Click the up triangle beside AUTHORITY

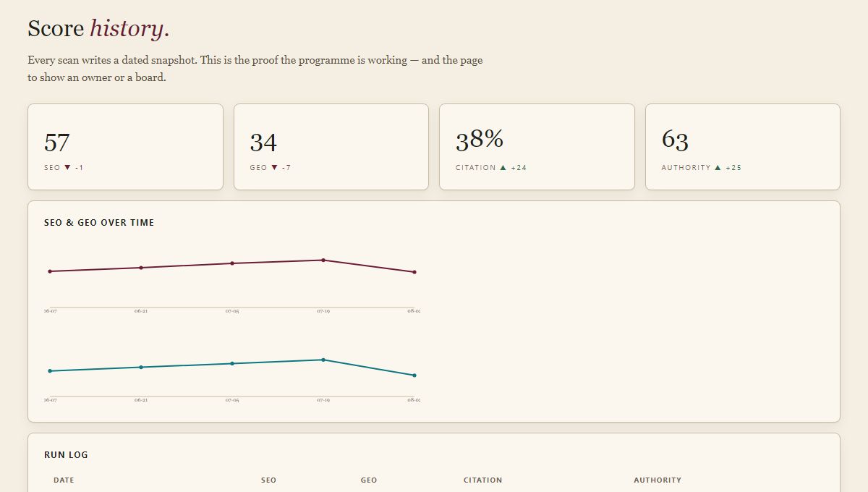click(x=718, y=168)
